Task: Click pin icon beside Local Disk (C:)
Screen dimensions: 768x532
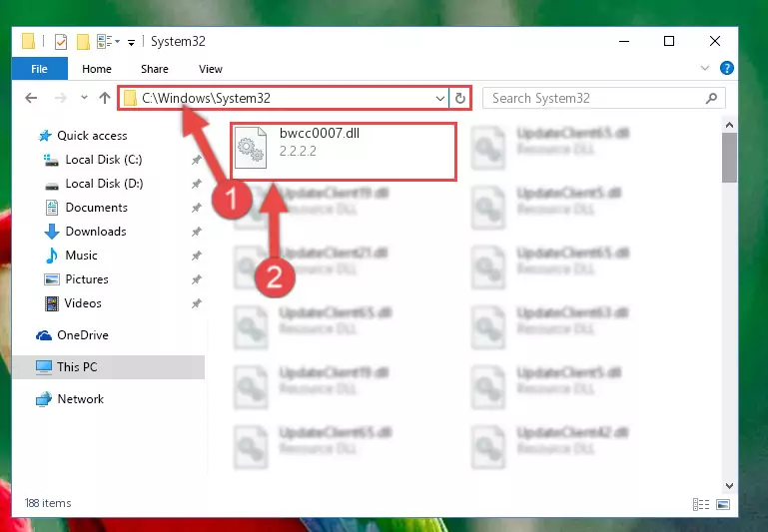Action: 197,160
